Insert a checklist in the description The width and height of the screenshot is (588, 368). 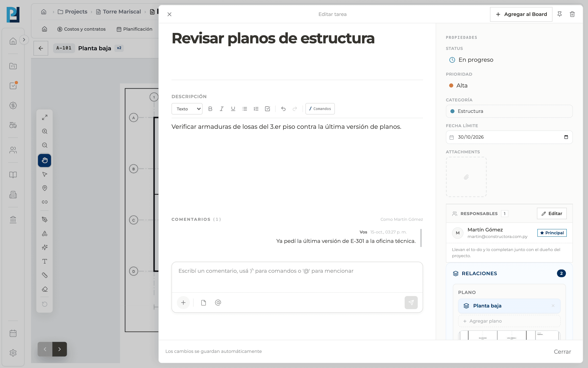point(267,109)
